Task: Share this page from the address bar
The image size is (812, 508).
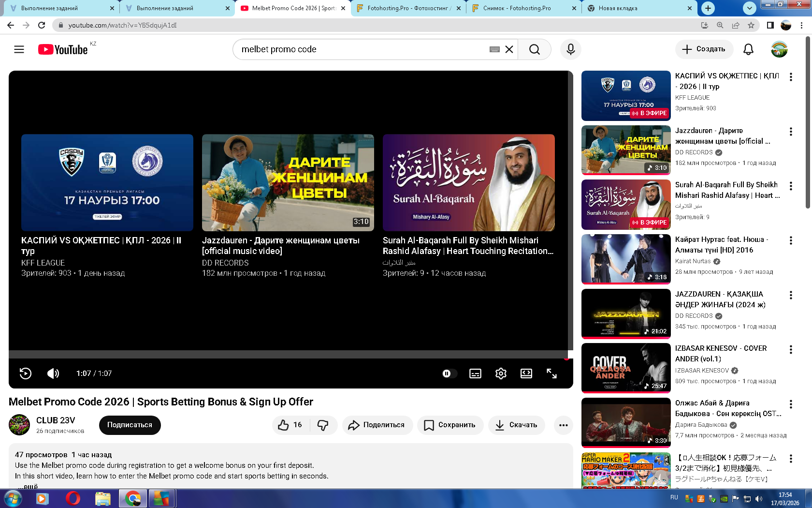Action: coord(736,25)
